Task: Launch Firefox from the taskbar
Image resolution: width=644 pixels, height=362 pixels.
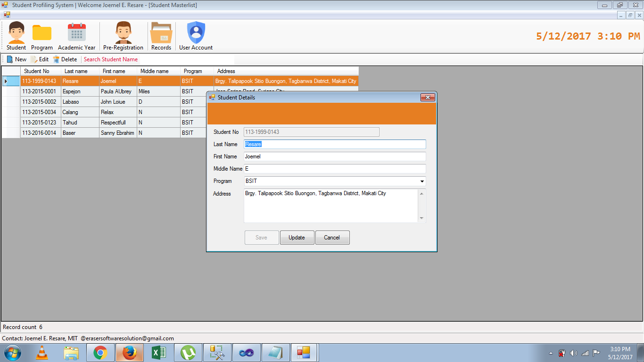Action: click(129, 352)
